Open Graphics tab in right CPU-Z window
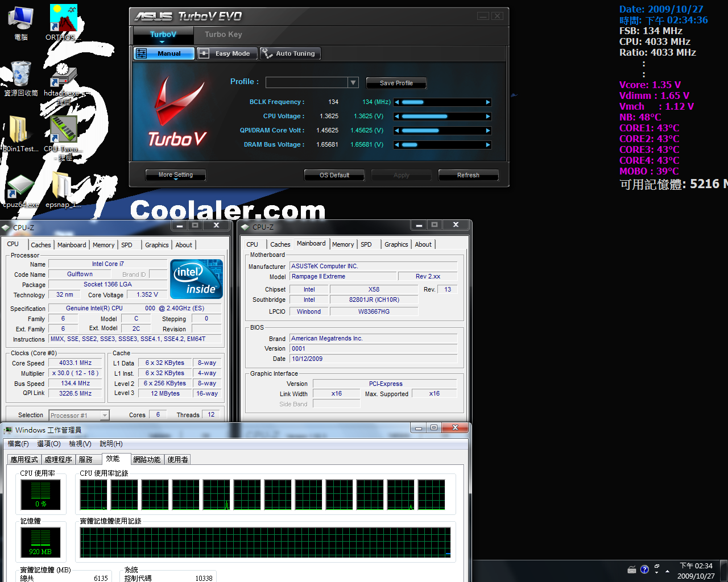This screenshot has height=582, width=728. [396, 244]
